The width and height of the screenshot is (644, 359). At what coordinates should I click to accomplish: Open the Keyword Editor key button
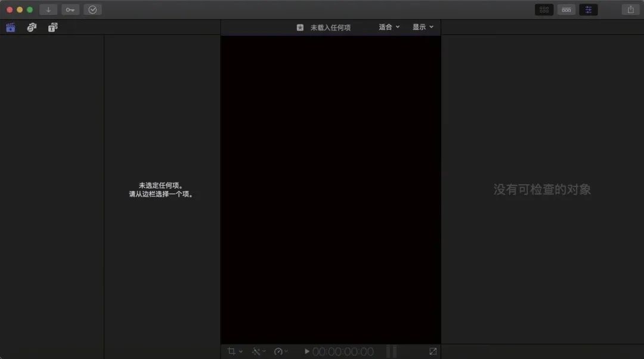(70, 10)
